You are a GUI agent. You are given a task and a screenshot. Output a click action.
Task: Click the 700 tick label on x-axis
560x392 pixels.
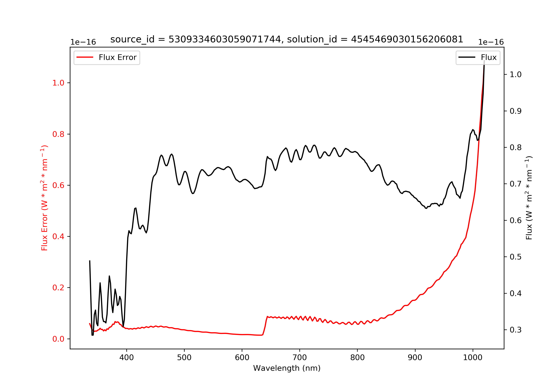pos(300,358)
